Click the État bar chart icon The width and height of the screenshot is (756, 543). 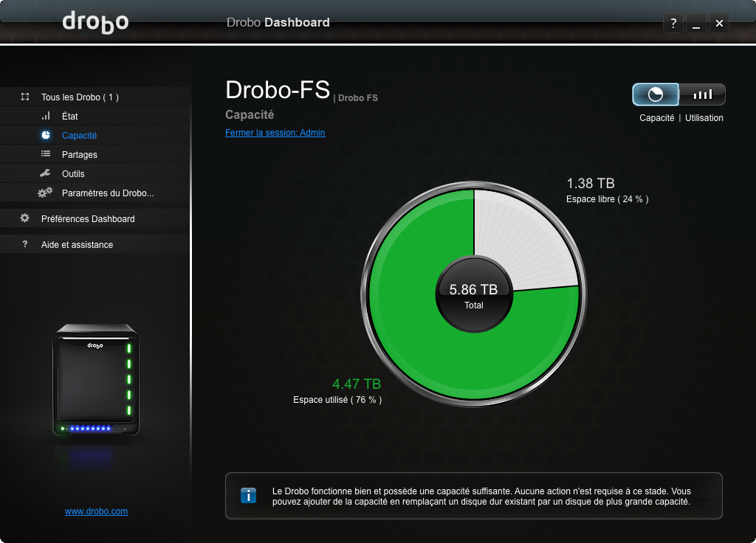pyautogui.click(x=46, y=116)
